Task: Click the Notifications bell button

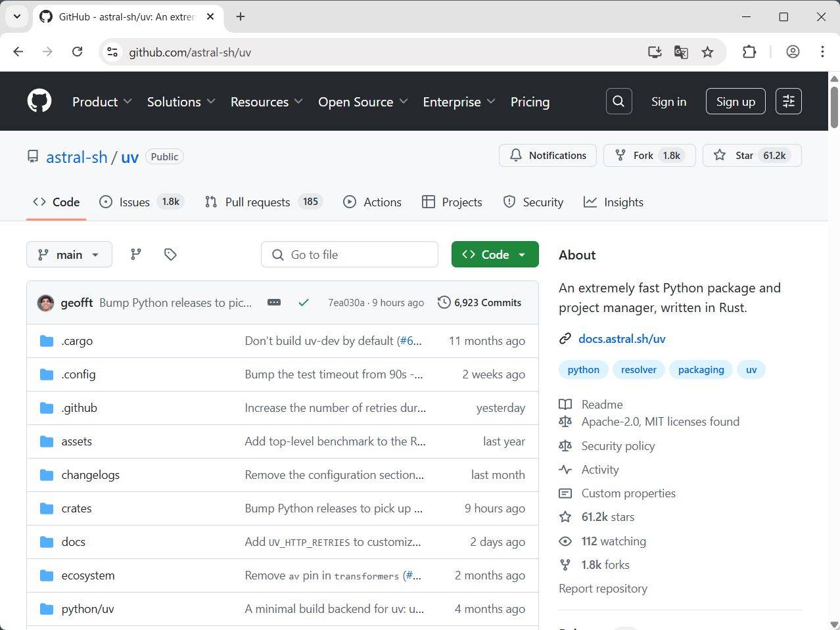Action: tap(548, 155)
